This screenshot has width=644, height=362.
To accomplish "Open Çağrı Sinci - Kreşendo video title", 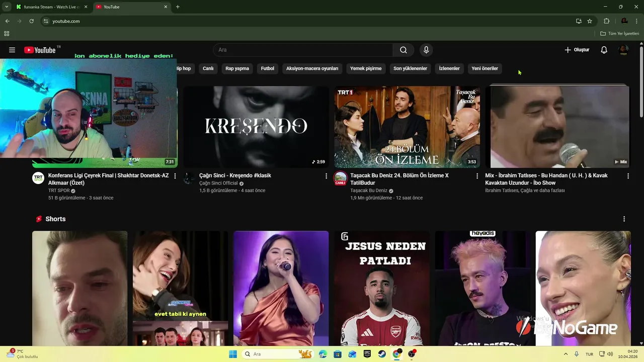I will click(235, 175).
